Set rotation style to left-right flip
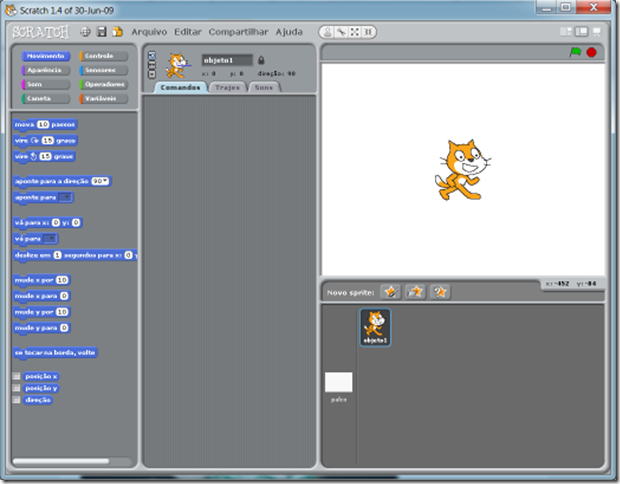 (152, 64)
